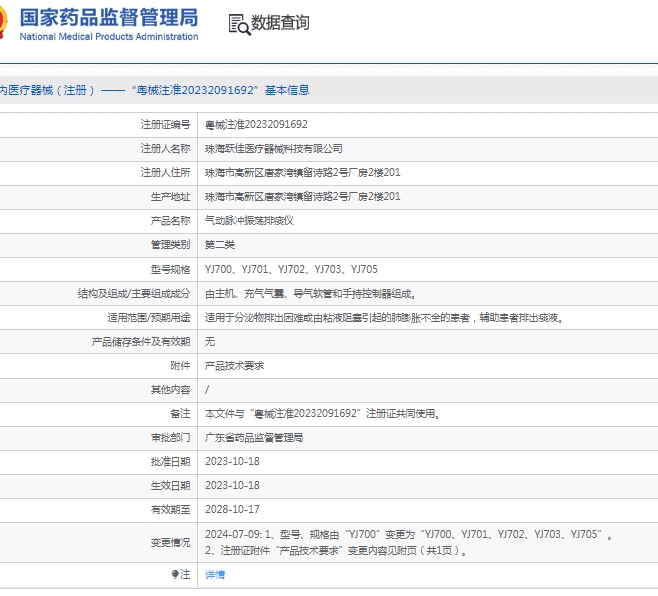Click the 附件 label
Image resolution: width=658 pixels, height=596 pixels.
tap(180, 366)
